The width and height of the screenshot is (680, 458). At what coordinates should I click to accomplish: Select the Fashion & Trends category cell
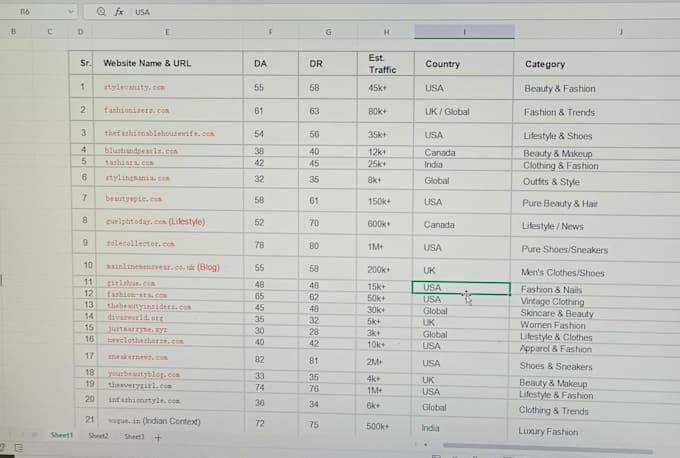click(x=596, y=112)
